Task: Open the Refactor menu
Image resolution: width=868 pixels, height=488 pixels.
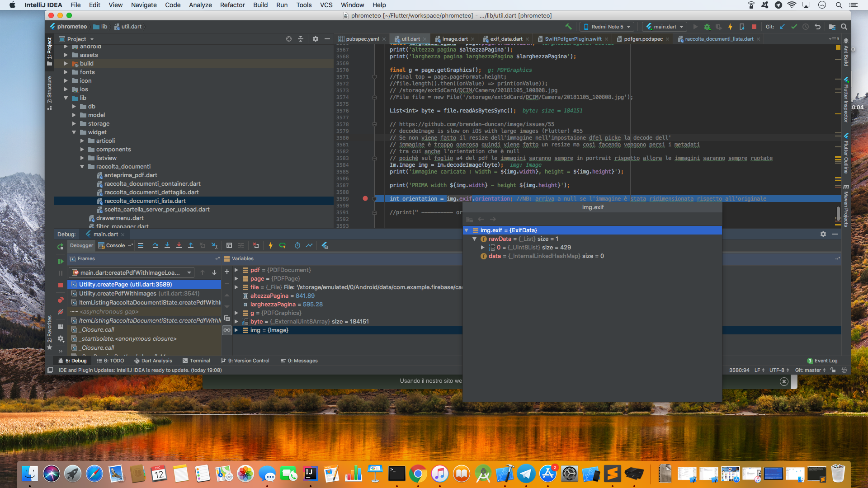Action: pos(232,5)
